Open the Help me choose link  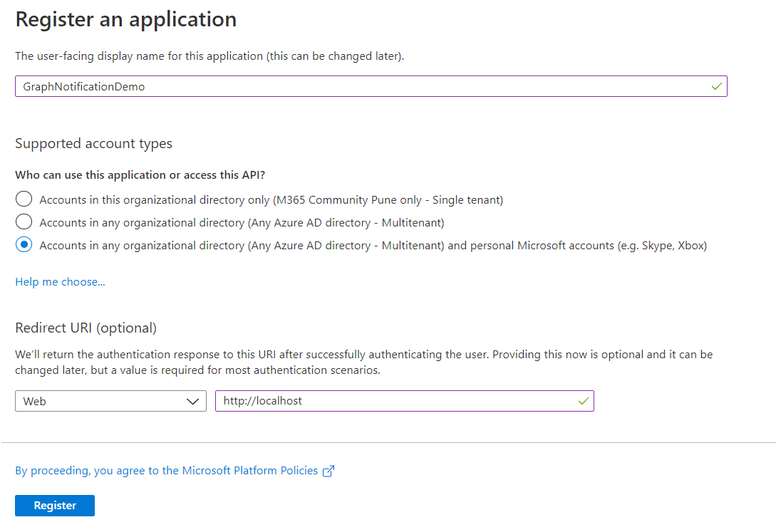[x=60, y=282]
